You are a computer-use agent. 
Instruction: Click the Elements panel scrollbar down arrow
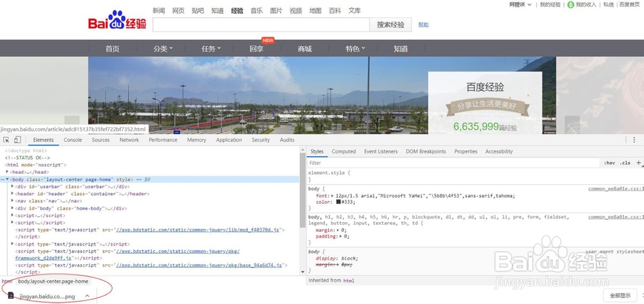[x=303, y=272]
